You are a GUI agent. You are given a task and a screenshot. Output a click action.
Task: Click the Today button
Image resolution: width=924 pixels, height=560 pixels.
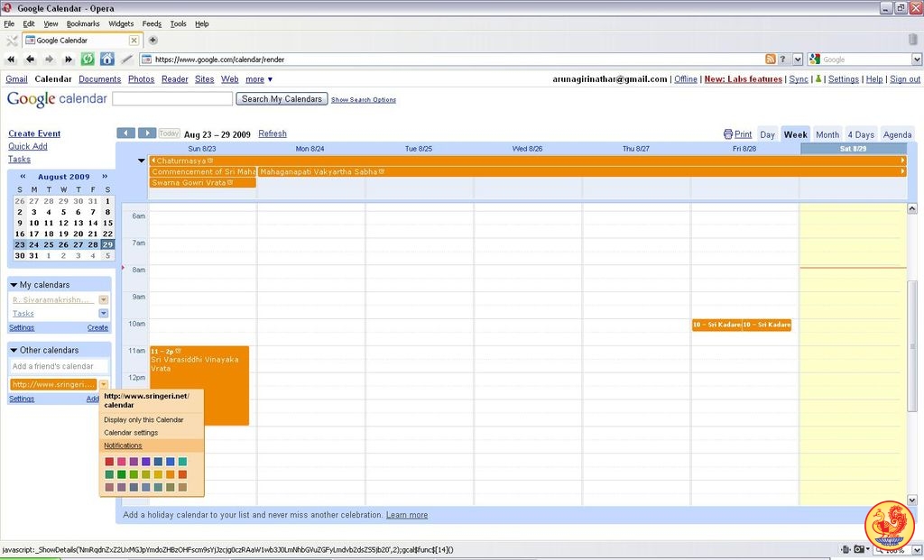coord(169,133)
